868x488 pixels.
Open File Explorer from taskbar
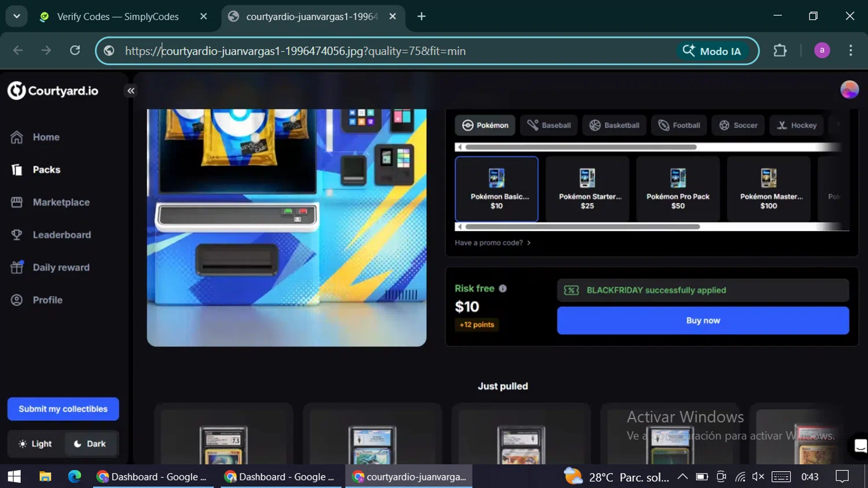tap(45, 476)
